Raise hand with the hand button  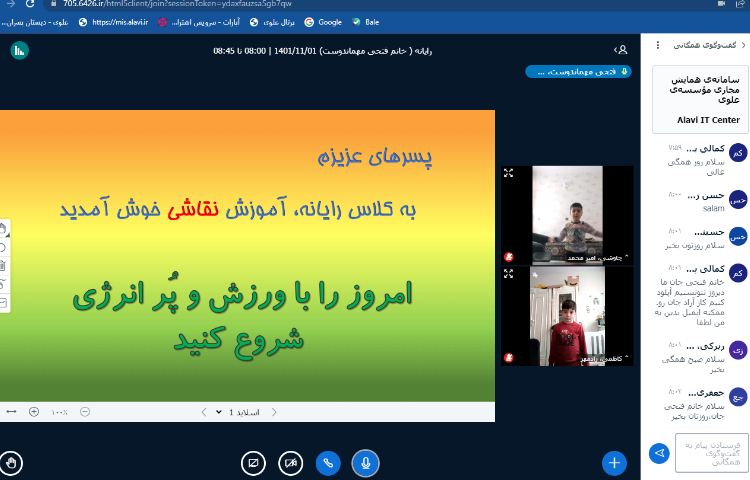point(11,463)
